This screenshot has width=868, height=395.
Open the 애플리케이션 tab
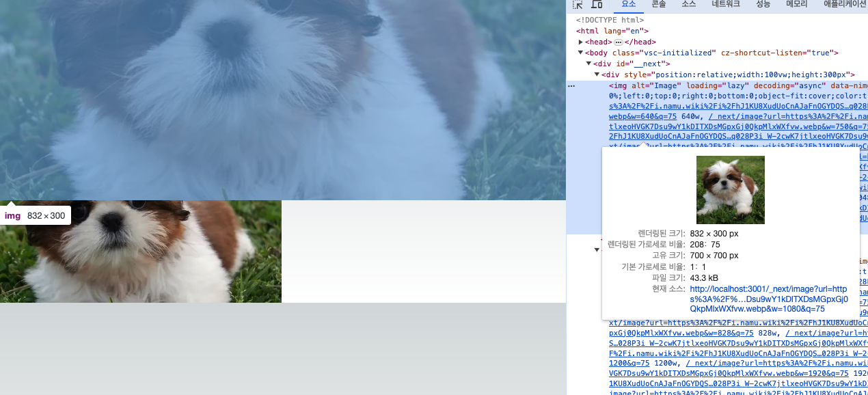(845, 4)
